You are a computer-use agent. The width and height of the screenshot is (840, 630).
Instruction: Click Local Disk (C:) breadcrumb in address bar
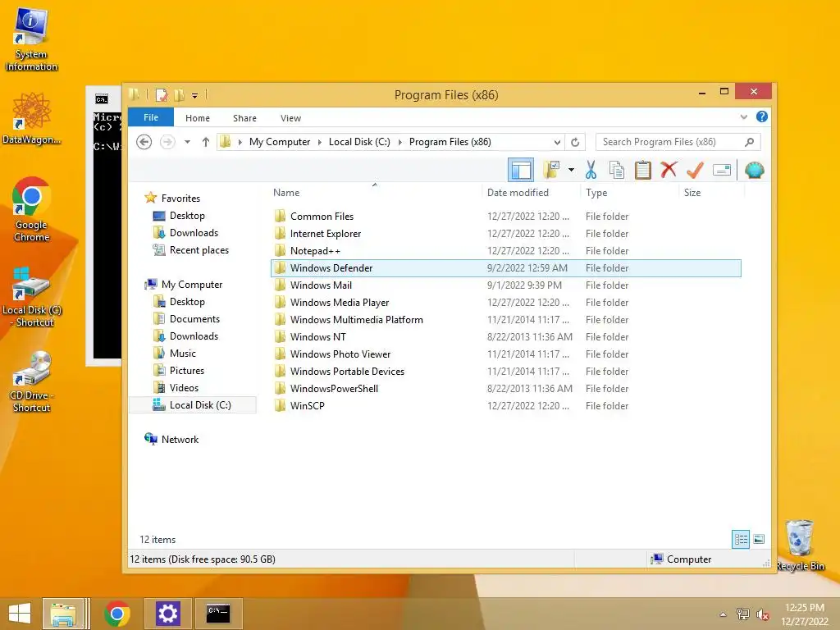(x=359, y=142)
